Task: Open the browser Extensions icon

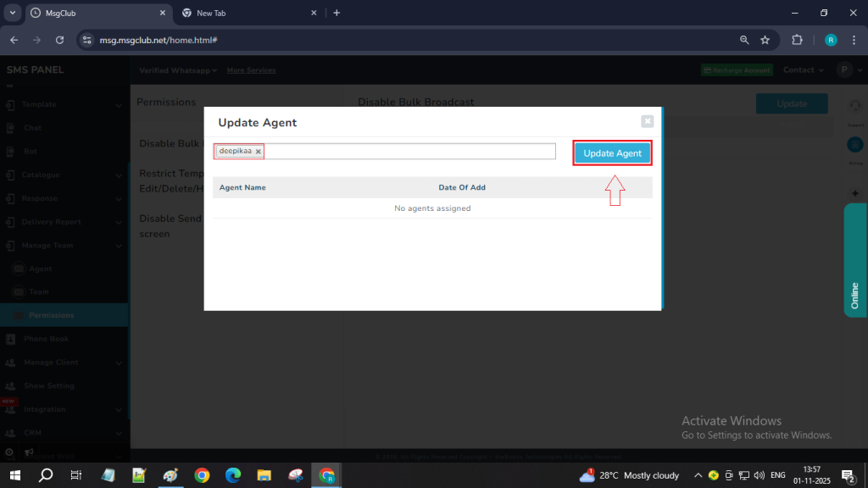Action: 797,40
